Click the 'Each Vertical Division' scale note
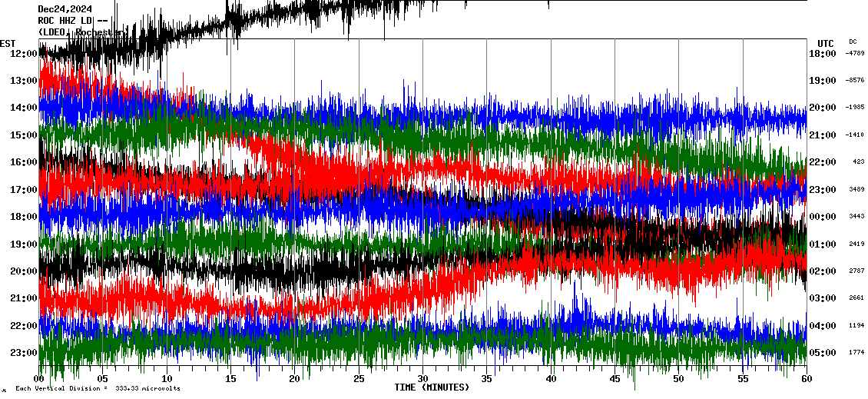Screen dimensions: 868x399 click(98, 389)
